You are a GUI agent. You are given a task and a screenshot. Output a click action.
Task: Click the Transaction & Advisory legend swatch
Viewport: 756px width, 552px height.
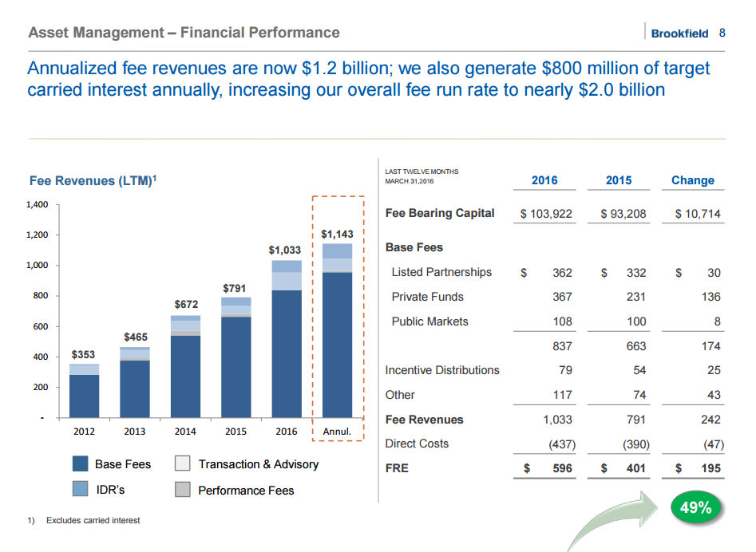tap(183, 464)
